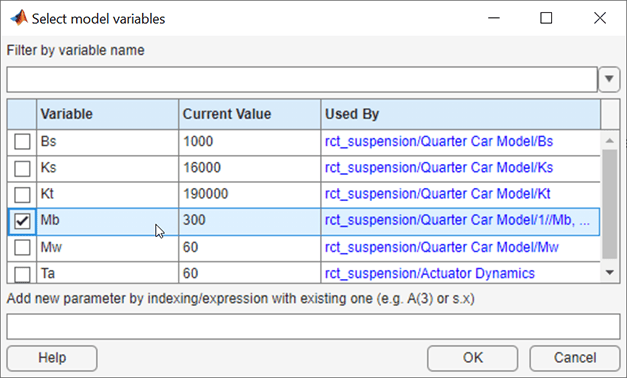Click the table scrollbar down arrow
This screenshot has width=627, height=378.
[610, 272]
